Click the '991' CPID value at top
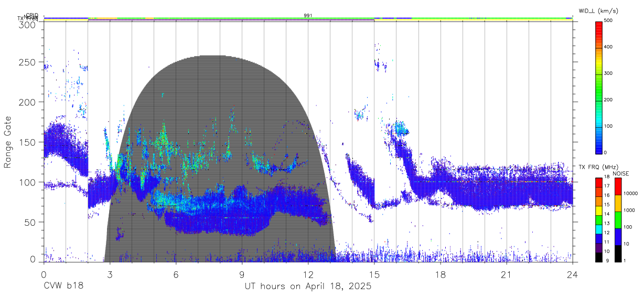Screen dimensions: 644x297 point(308,16)
